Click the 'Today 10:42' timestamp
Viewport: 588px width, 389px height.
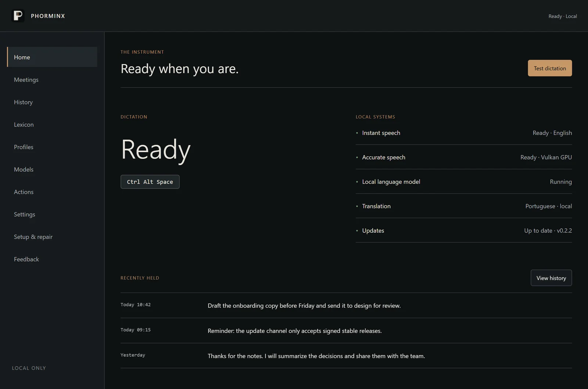(x=136, y=304)
